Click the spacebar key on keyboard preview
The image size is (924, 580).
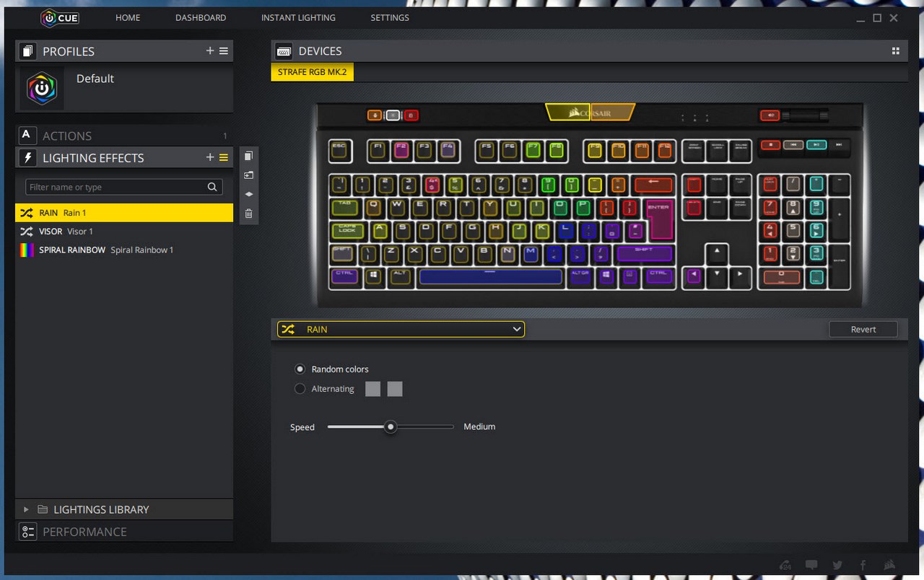490,277
